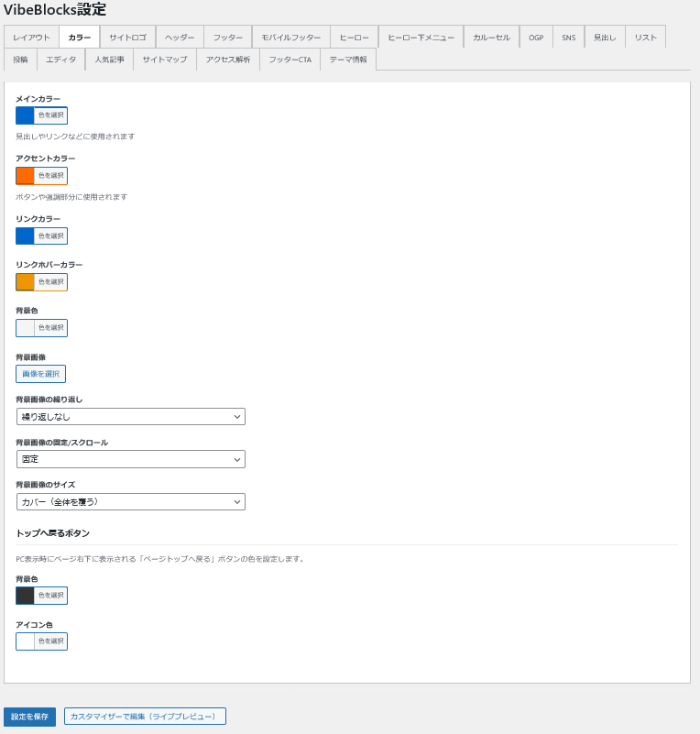Switch to the レイアウト tab
The width and height of the screenshot is (700, 734).
pos(31,38)
